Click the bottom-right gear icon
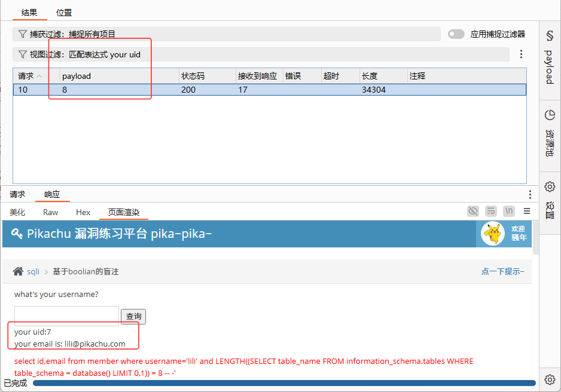The width and height of the screenshot is (561, 392). 550,379
